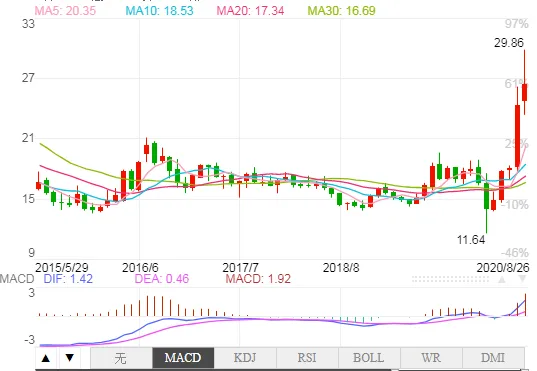This screenshot has height=371, width=537.
Task: Click the tall green candle with 11.64 low
Action: point(486,203)
